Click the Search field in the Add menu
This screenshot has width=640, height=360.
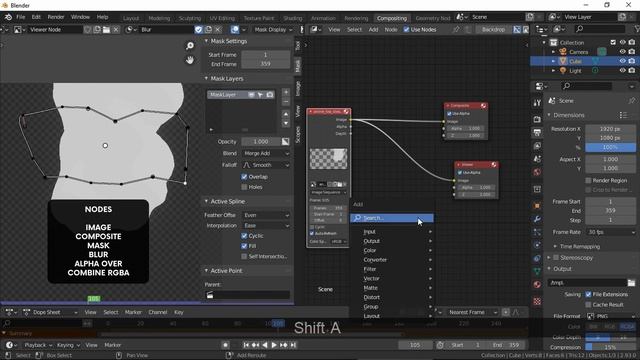392,218
